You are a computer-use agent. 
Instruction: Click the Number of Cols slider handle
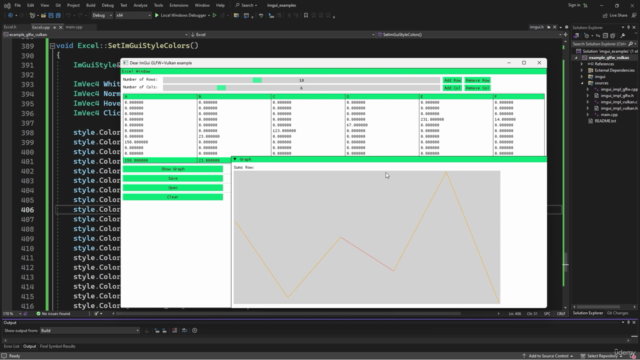(221, 88)
